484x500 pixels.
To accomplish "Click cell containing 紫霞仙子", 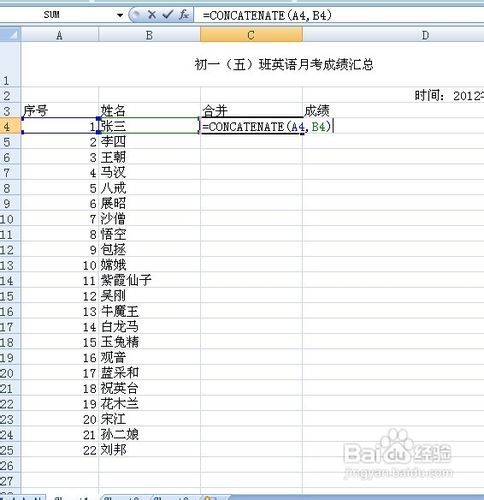I will point(149,281).
